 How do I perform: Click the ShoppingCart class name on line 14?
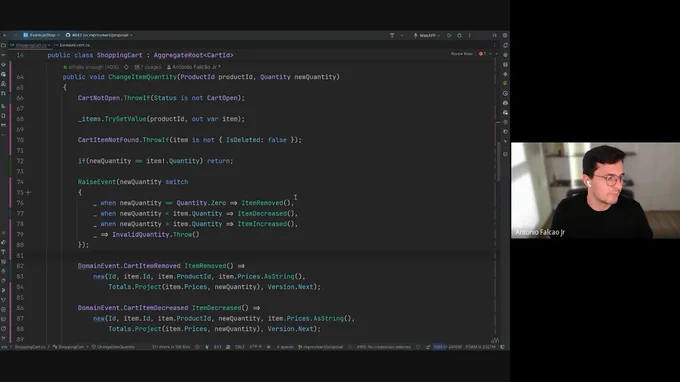pos(119,56)
